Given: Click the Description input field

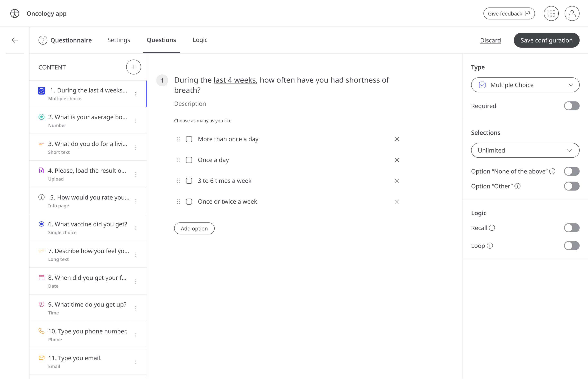Looking at the screenshot, I should [x=190, y=104].
